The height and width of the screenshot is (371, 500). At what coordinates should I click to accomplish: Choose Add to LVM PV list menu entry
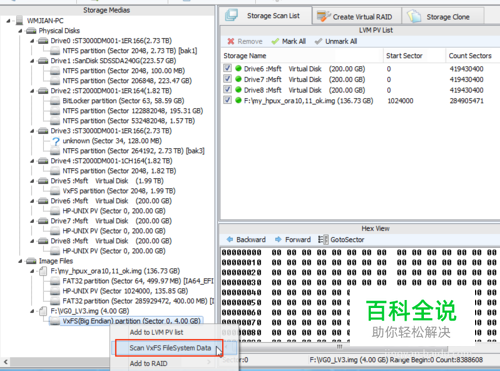(x=156, y=332)
